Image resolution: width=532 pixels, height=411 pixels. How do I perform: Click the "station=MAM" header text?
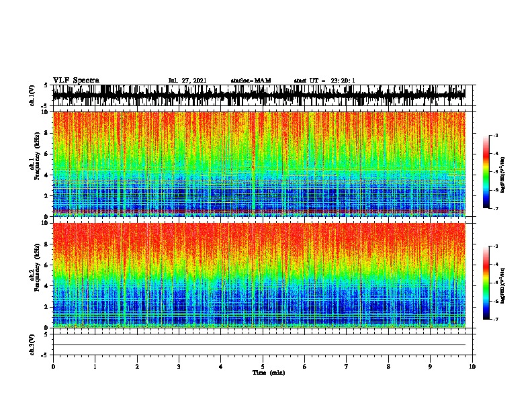click(251, 81)
